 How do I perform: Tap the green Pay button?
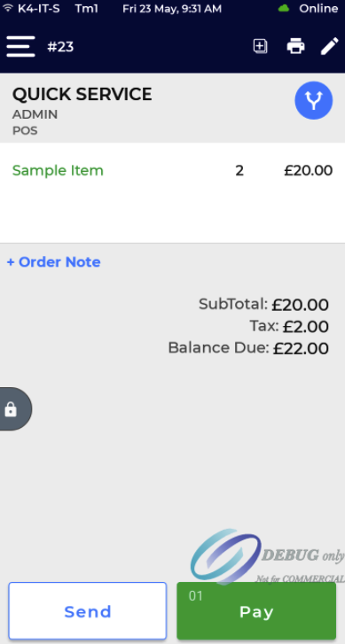coord(256,611)
